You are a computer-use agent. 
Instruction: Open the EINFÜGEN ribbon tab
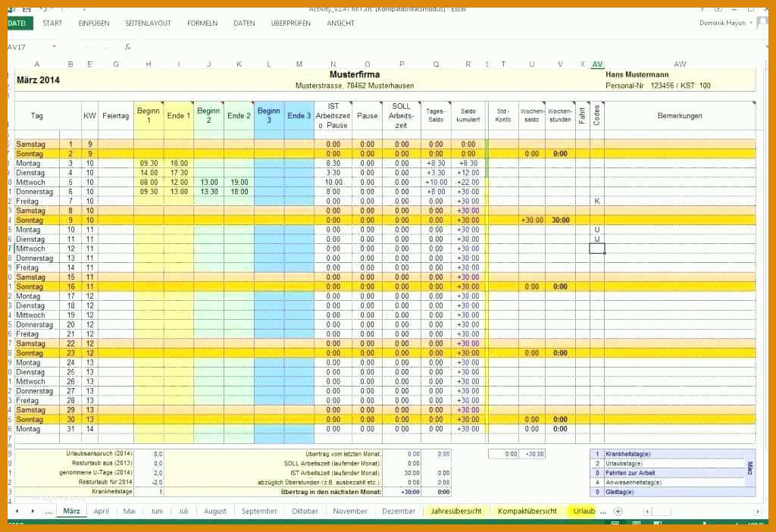[94, 23]
